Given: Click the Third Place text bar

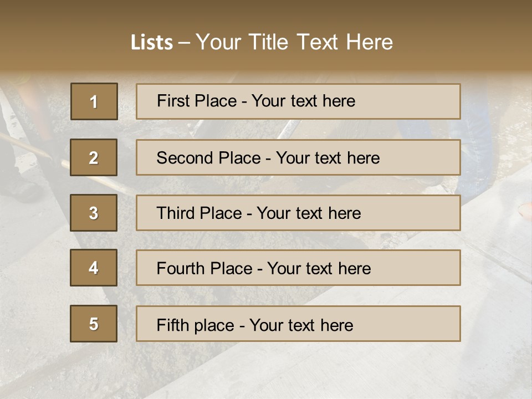Looking at the screenshot, I should (298, 213).
